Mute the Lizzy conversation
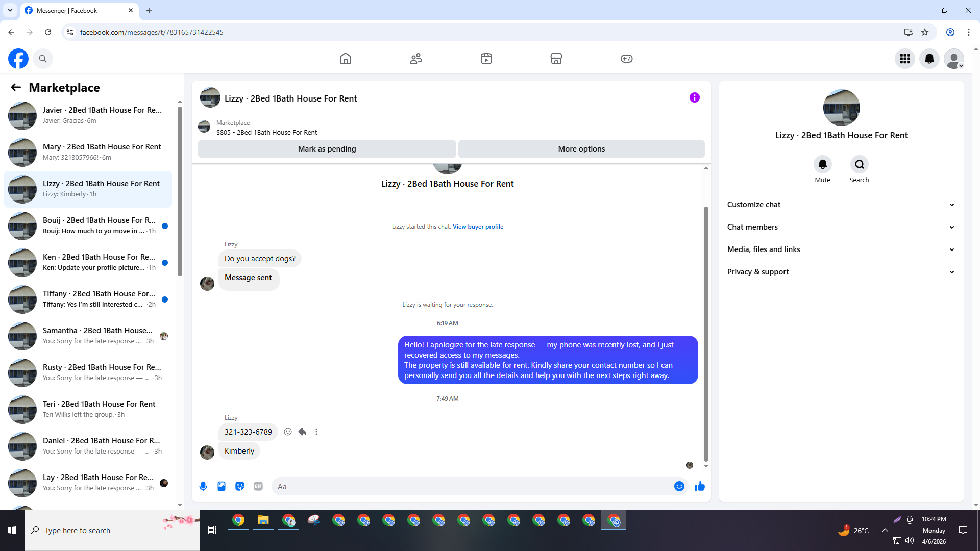The height and width of the screenshot is (551, 980). [x=822, y=164]
